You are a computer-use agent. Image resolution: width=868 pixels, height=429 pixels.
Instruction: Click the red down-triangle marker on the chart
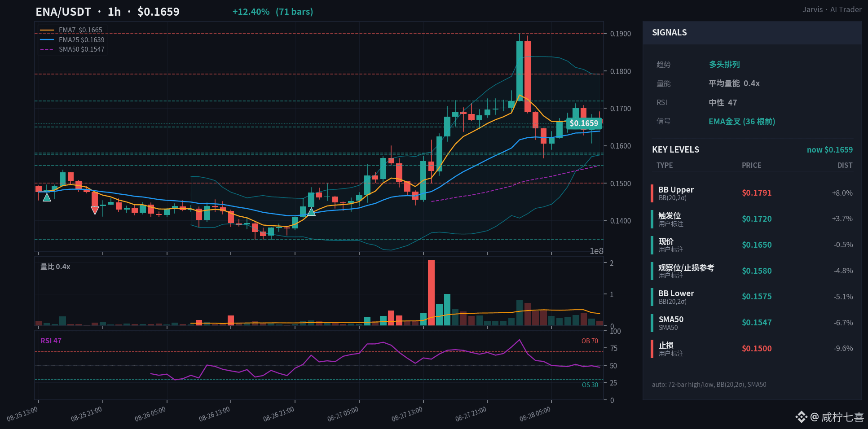pyautogui.click(x=95, y=210)
